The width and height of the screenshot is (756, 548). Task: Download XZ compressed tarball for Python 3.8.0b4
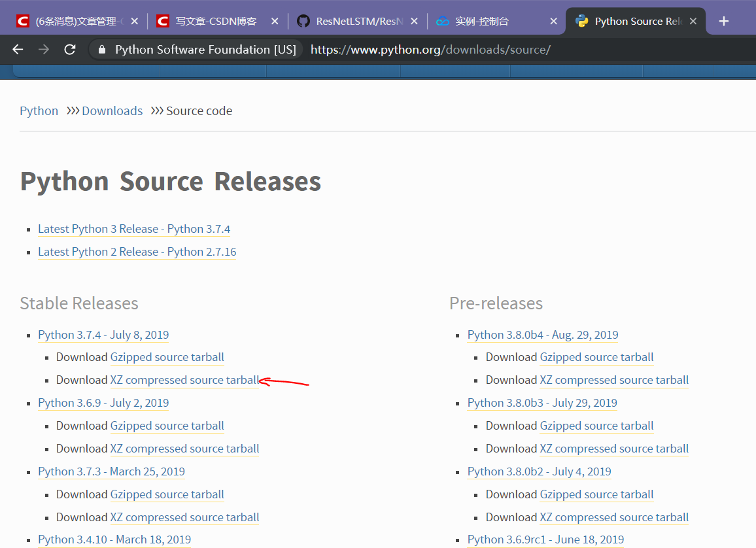click(614, 381)
